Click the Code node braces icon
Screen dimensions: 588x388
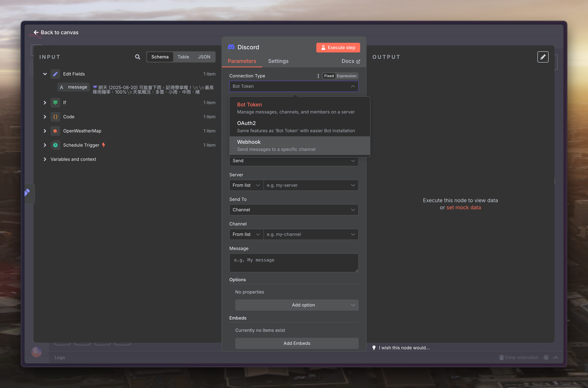point(55,117)
